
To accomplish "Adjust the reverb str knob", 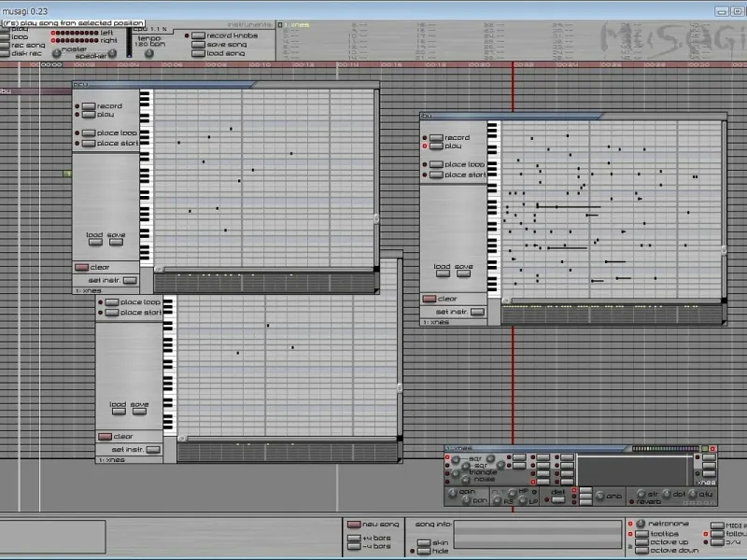I will pos(641,494).
